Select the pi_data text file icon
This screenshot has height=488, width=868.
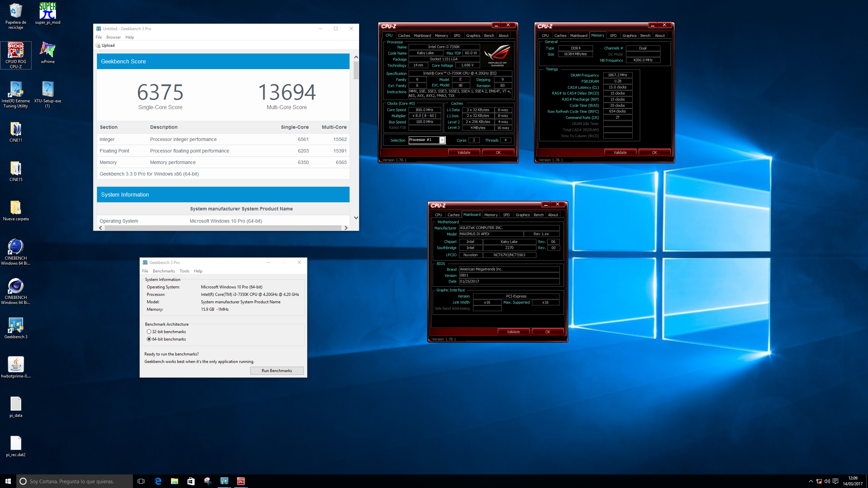tap(16, 407)
